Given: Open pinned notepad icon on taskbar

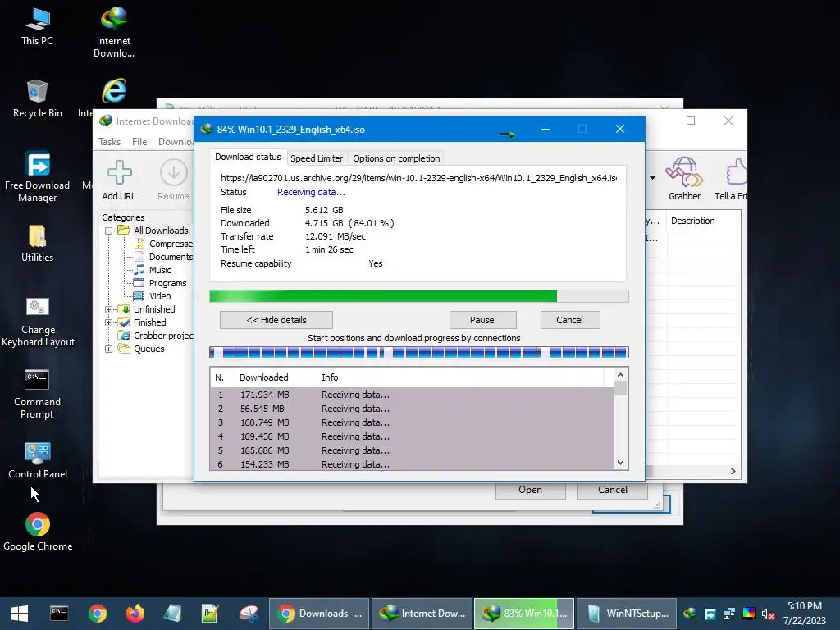Looking at the screenshot, I should pos(172,614).
